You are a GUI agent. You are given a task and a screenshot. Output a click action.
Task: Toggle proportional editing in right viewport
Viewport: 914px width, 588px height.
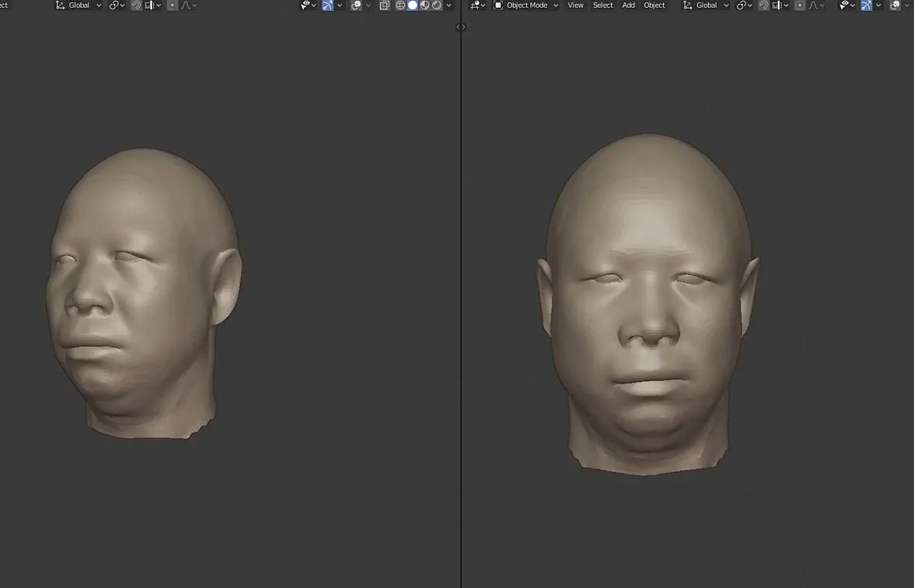pyautogui.click(x=800, y=5)
